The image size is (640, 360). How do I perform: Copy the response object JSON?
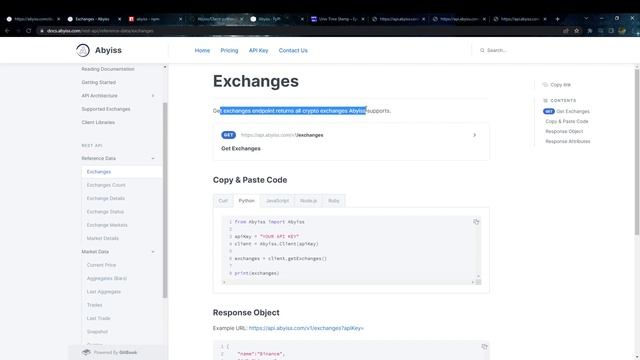pyautogui.click(x=484, y=347)
